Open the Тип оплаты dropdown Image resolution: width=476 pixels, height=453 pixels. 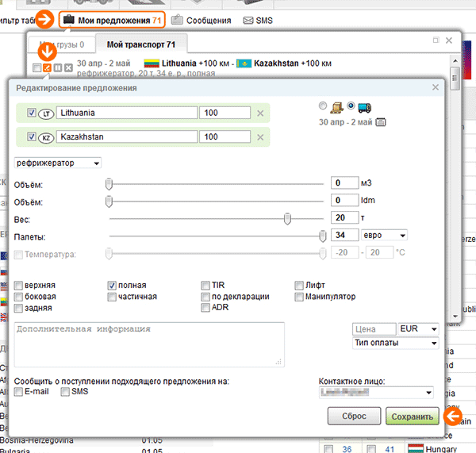point(395,343)
